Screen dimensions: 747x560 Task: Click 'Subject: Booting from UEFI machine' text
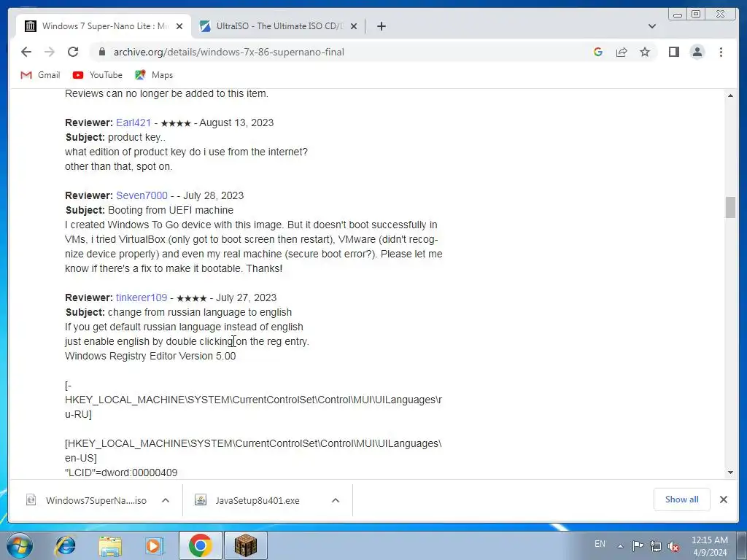150,210
